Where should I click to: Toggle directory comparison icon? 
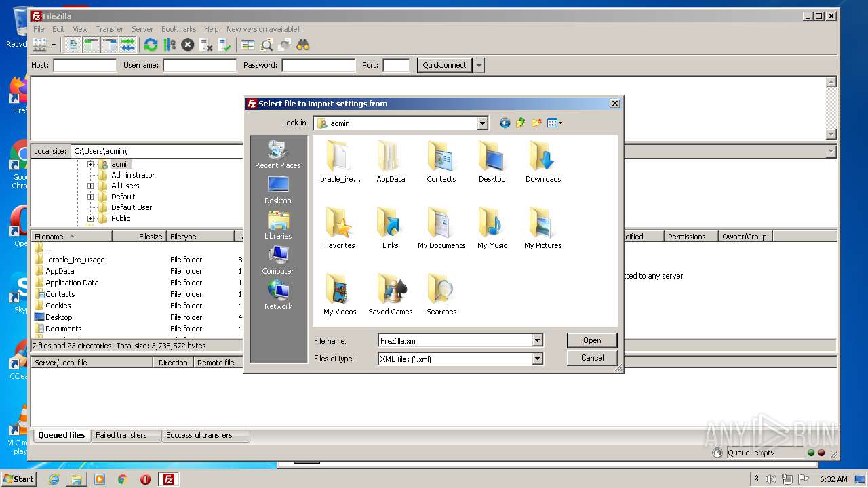coord(267,45)
